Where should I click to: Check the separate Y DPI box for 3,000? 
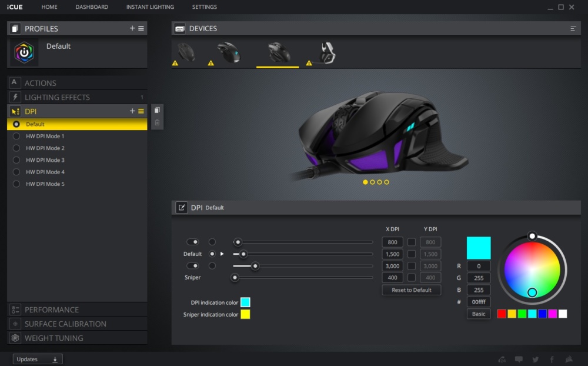tap(412, 266)
